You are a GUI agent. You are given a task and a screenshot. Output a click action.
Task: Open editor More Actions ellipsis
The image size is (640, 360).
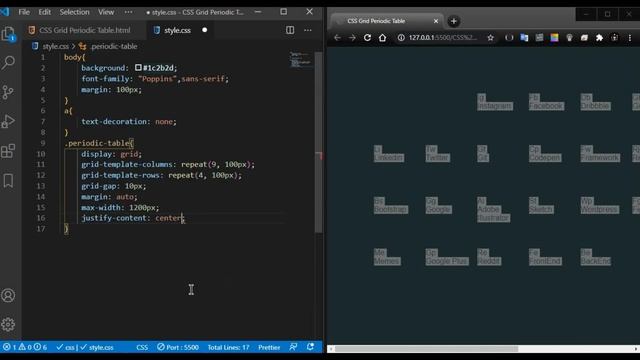(308, 30)
